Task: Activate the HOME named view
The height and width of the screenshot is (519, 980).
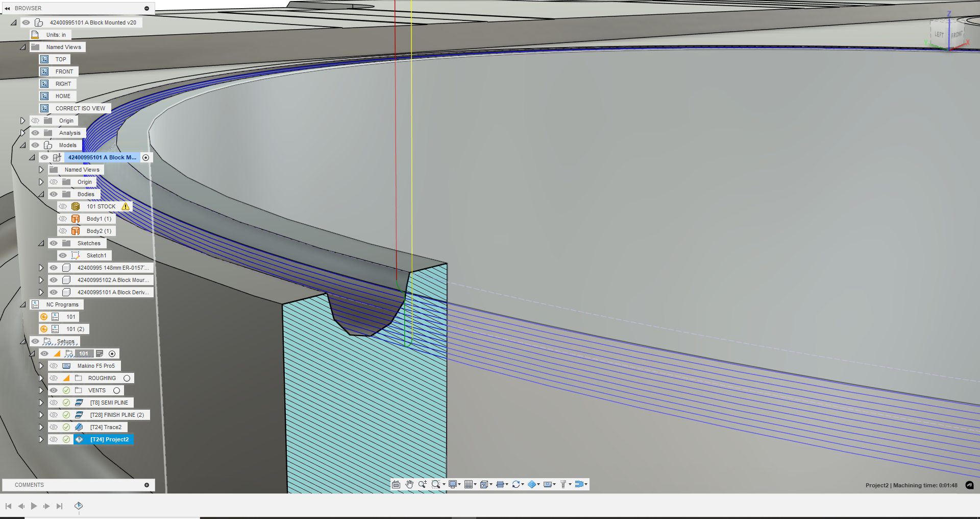Action: (x=62, y=96)
